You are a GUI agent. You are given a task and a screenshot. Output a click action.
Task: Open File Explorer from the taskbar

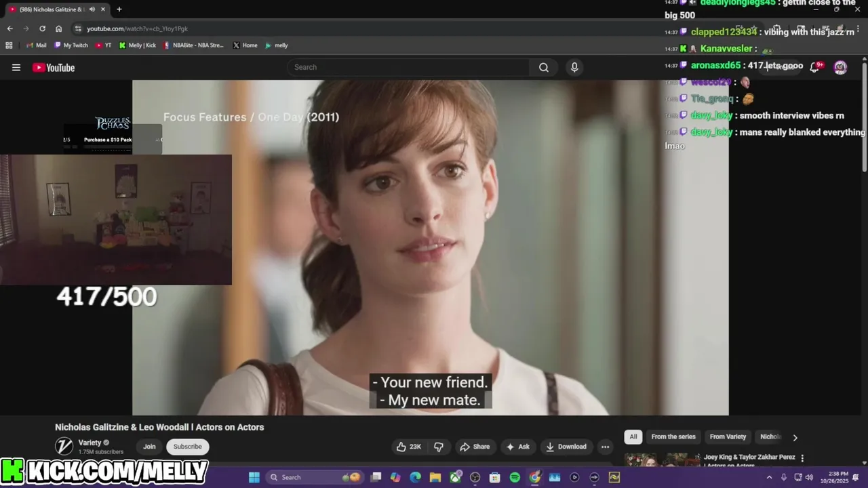tap(435, 477)
